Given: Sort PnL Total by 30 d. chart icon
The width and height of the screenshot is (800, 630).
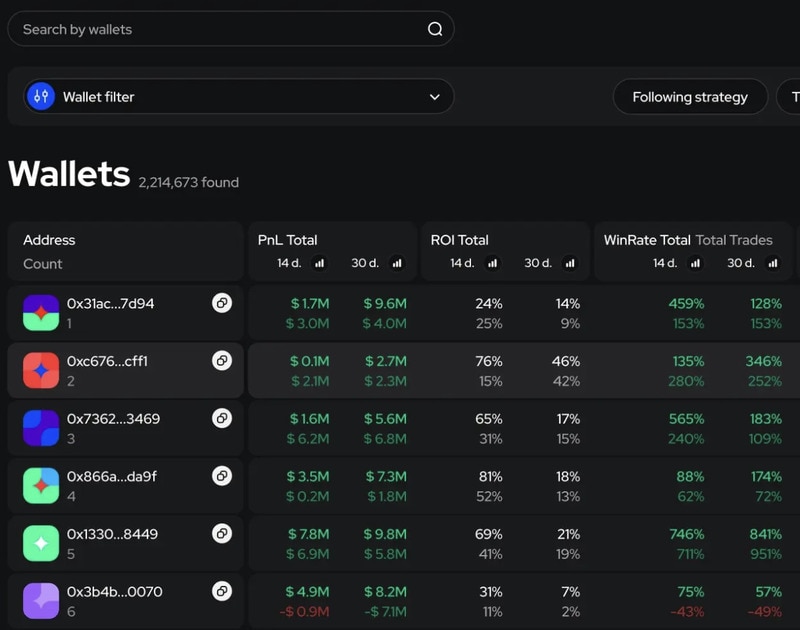Looking at the screenshot, I should 397,263.
